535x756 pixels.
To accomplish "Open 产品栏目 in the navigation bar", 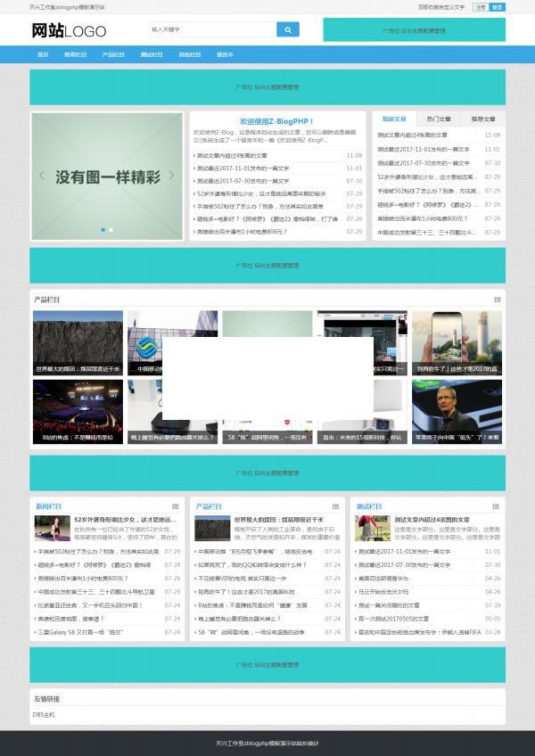I will coord(113,54).
